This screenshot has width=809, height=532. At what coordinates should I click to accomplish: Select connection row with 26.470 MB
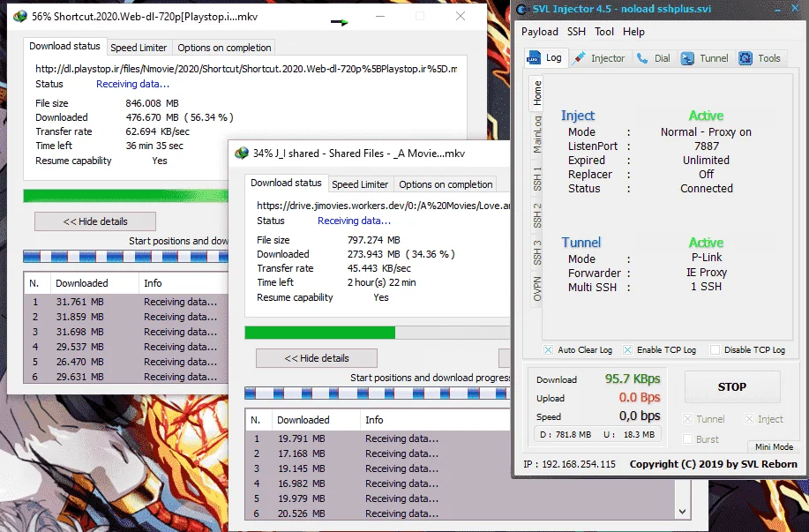pyautogui.click(x=125, y=362)
